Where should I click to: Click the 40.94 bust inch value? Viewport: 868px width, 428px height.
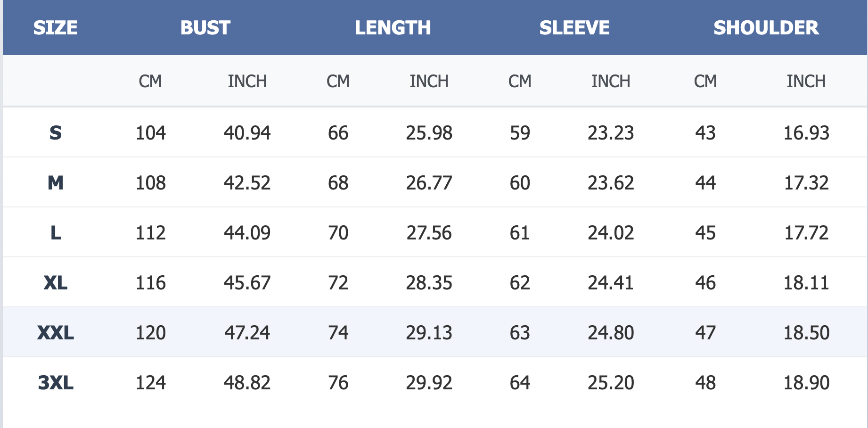pyautogui.click(x=247, y=133)
